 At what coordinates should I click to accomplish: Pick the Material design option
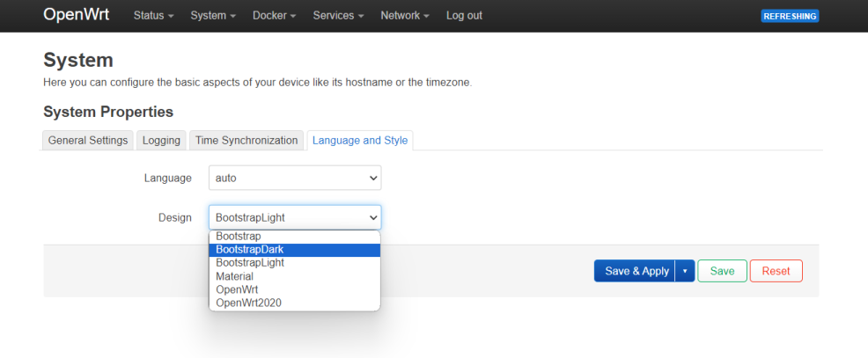pyautogui.click(x=234, y=276)
